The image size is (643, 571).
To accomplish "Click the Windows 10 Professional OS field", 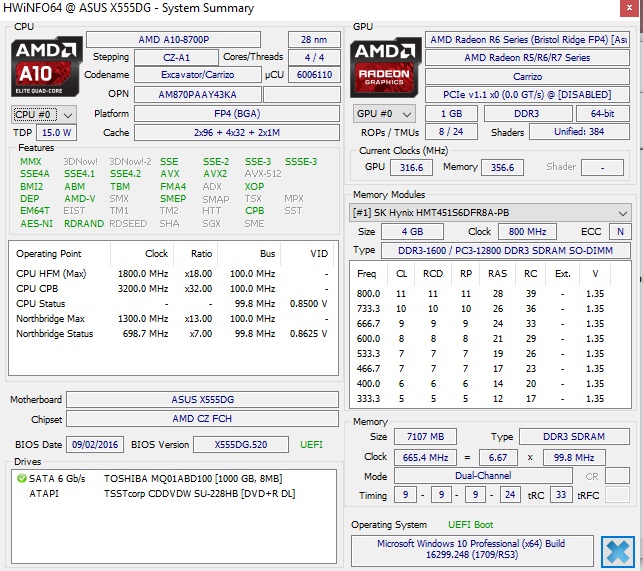I will [472, 549].
